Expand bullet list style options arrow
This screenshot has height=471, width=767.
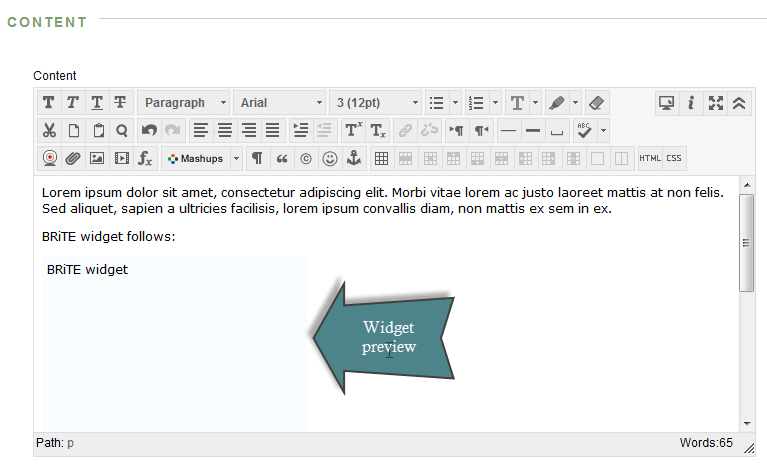tap(455, 103)
